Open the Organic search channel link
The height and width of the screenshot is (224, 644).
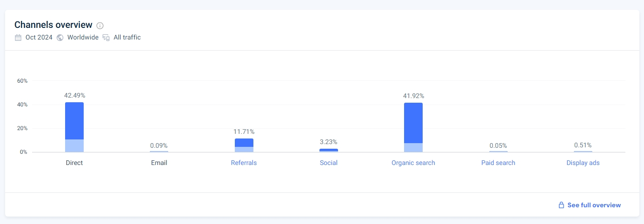click(x=413, y=163)
